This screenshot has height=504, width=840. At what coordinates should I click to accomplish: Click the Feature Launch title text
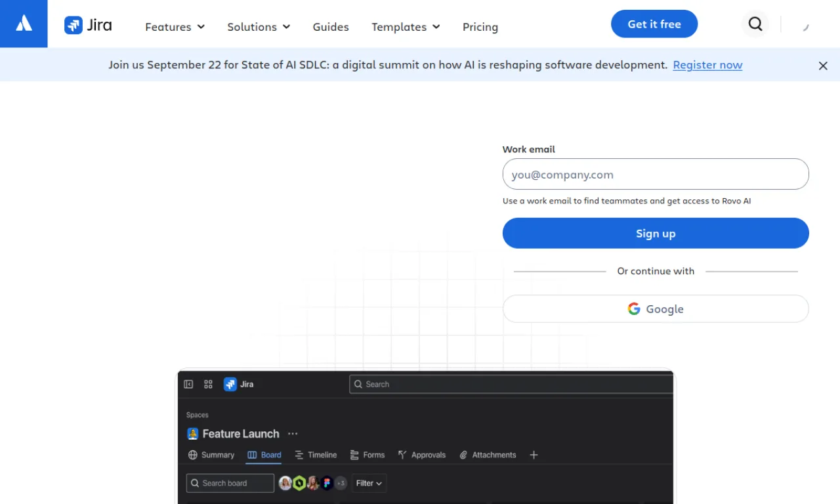241,434
